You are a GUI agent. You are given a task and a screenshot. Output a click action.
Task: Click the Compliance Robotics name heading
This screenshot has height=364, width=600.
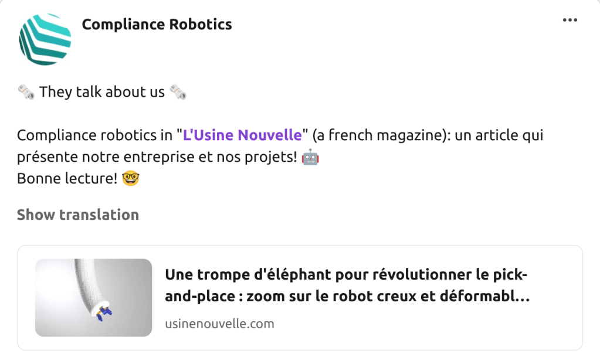pyautogui.click(x=157, y=25)
